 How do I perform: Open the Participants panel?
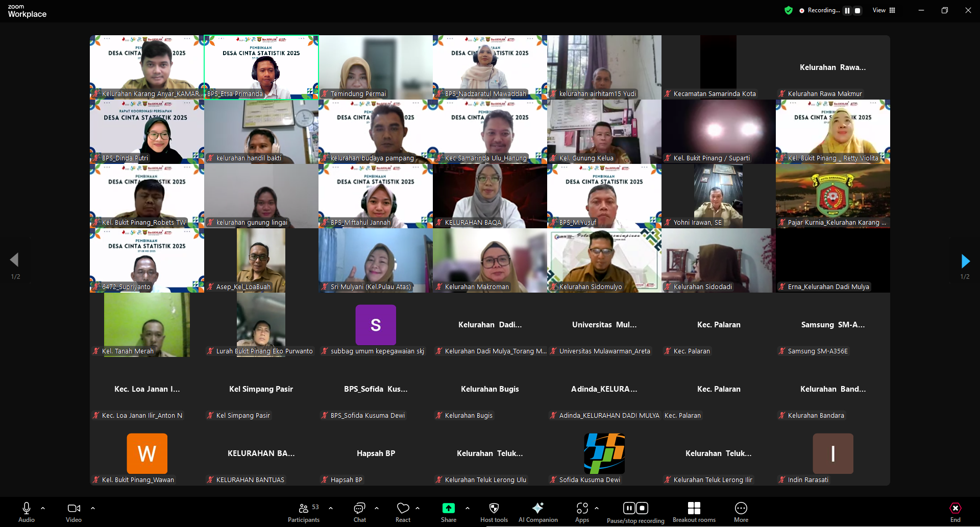[x=303, y=512]
